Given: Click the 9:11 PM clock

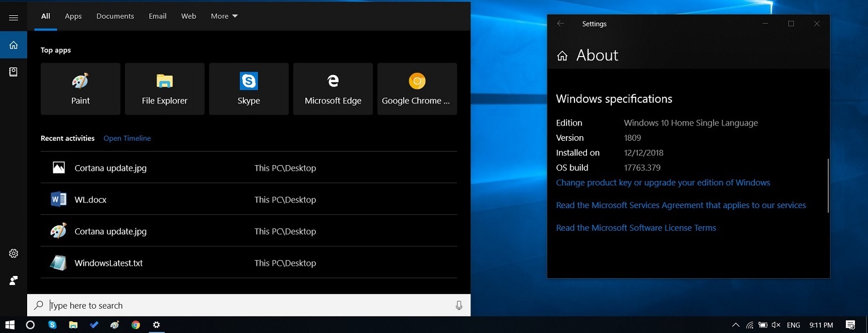Looking at the screenshot, I should (821, 325).
